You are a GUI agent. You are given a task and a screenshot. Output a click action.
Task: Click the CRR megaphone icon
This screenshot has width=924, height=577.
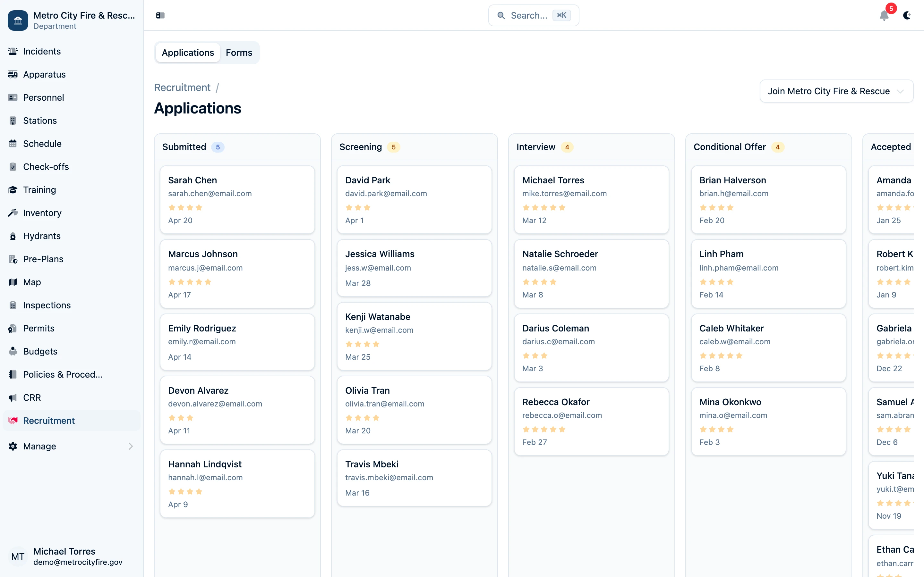13,397
